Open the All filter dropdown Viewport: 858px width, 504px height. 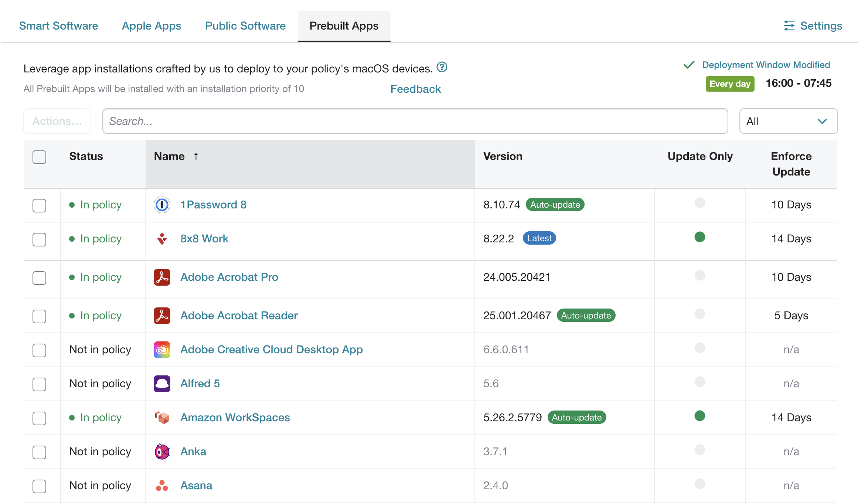(x=788, y=121)
